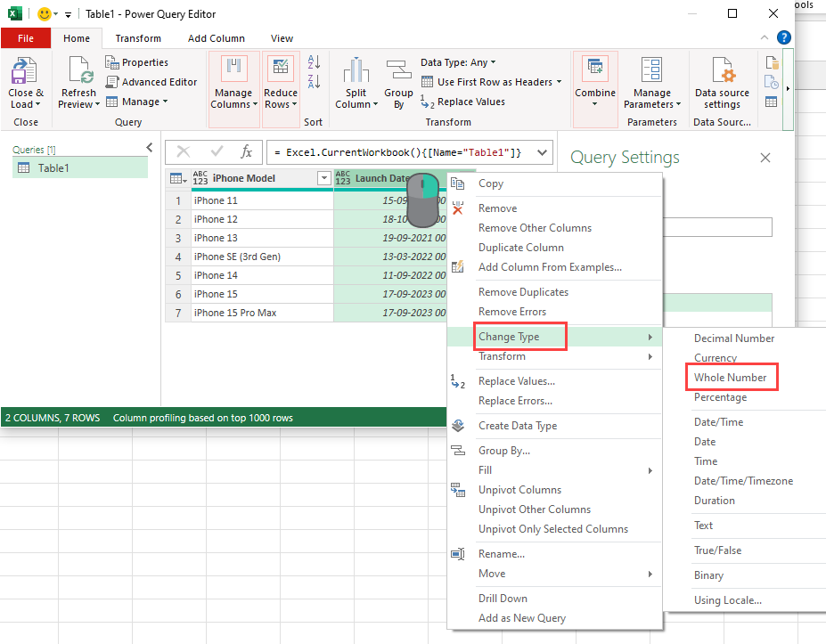Click Replace Values in the ribbon

(462, 102)
